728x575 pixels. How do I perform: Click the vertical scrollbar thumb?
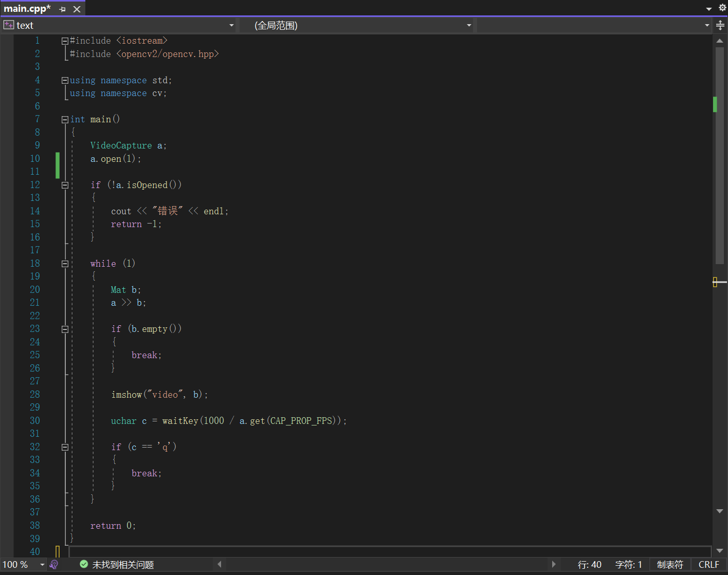(x=720, y=156)
